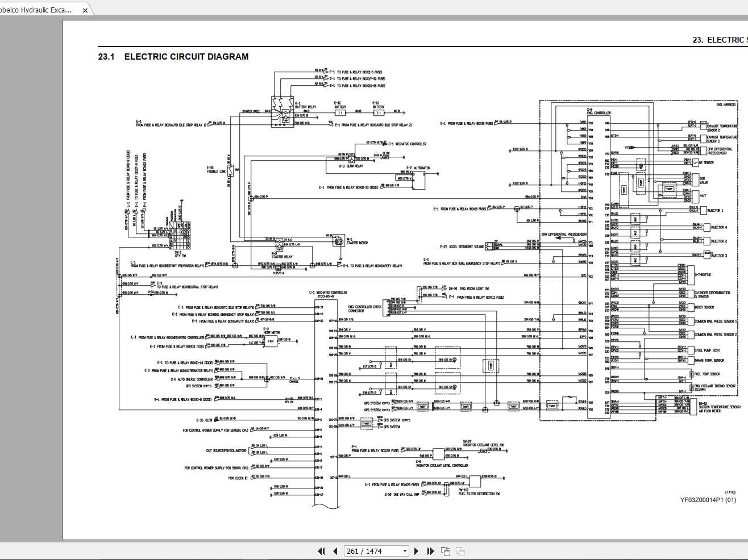Click the 'C-1 MECHATRO CONTROLLER' block label
The width and height of the screenshot is (748, 560).
pos(328,292)
